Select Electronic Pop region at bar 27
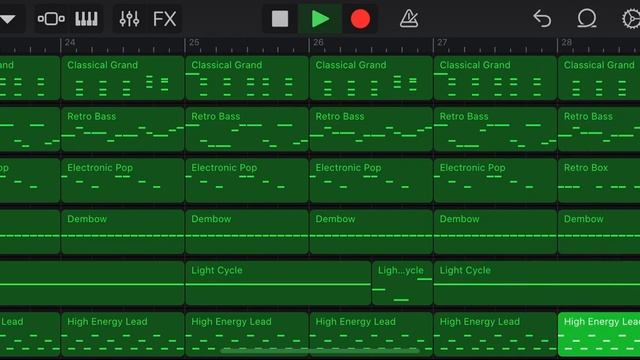 (x=495, y=181)
